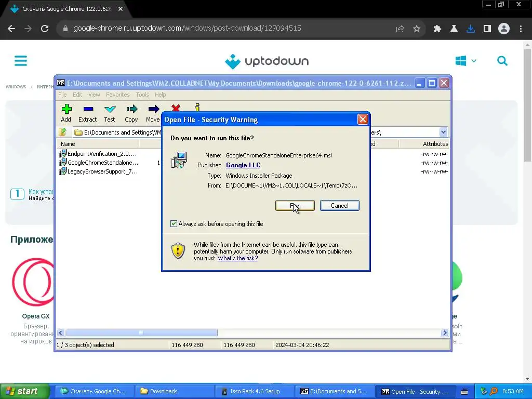Click the magnifier tray icon
The height and width of the screenshot is (399, 532).
[494, 392]
